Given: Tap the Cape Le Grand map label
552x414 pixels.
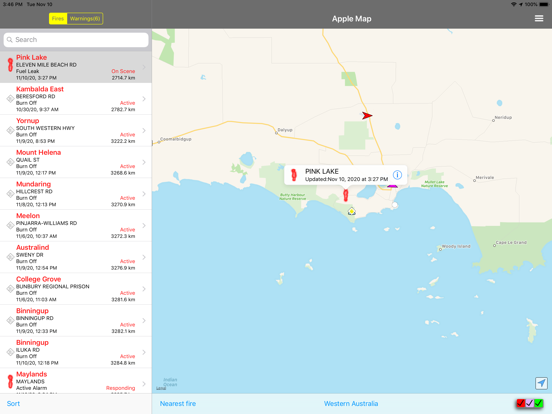Looking at the screenshot, I should coord(511,243).
